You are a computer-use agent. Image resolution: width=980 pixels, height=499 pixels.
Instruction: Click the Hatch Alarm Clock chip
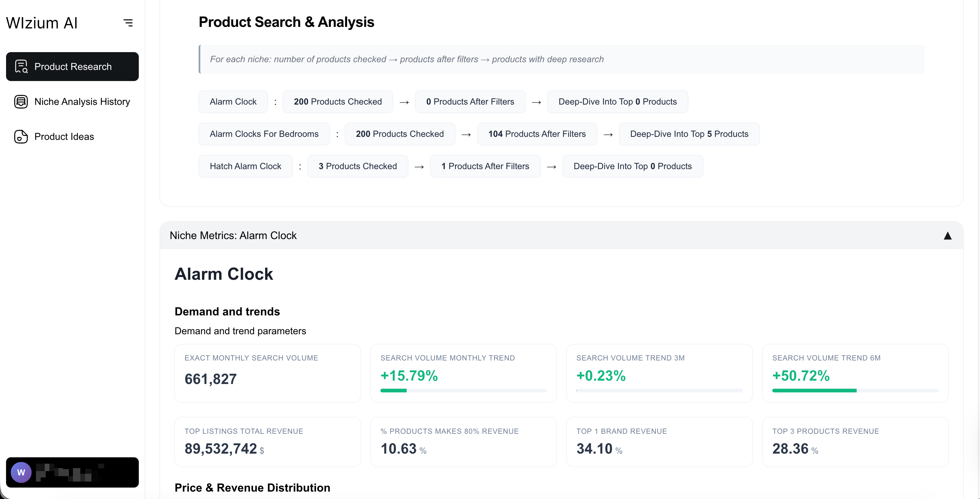click(x=245, y=166)
